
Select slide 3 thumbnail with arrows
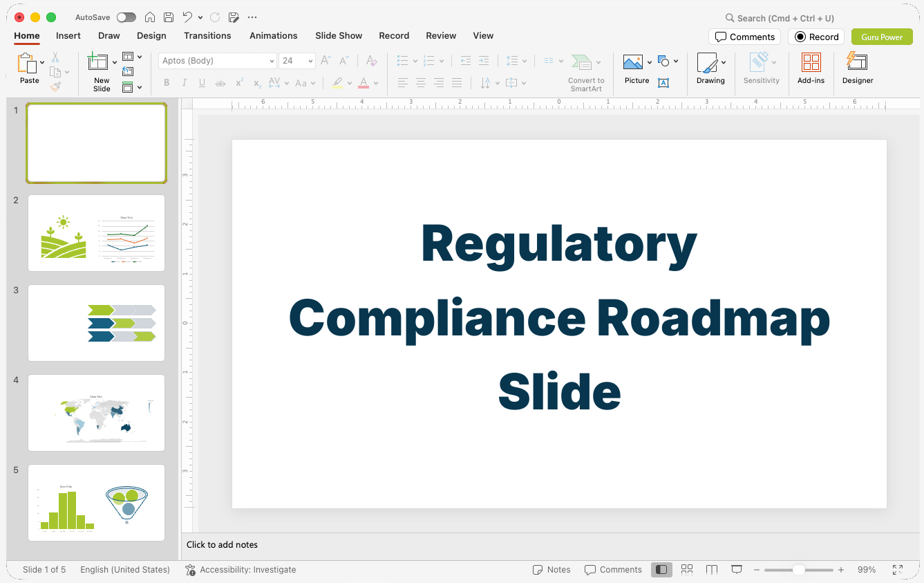(96, 323)
